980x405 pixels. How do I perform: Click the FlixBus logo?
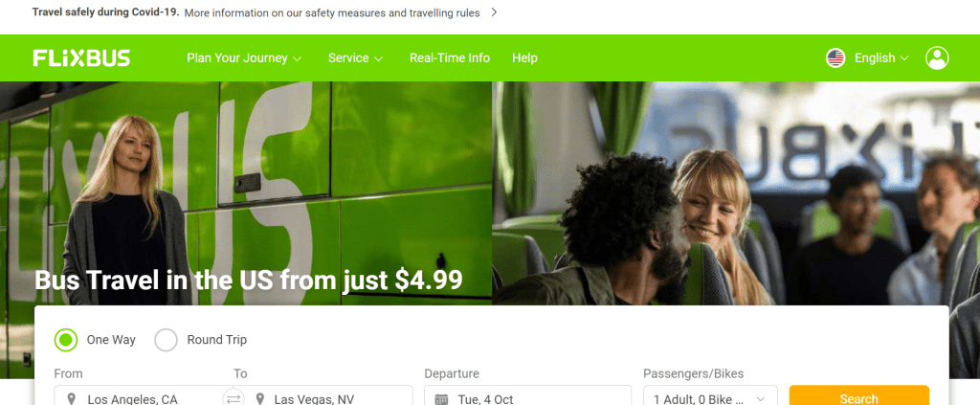coord(81,58)
